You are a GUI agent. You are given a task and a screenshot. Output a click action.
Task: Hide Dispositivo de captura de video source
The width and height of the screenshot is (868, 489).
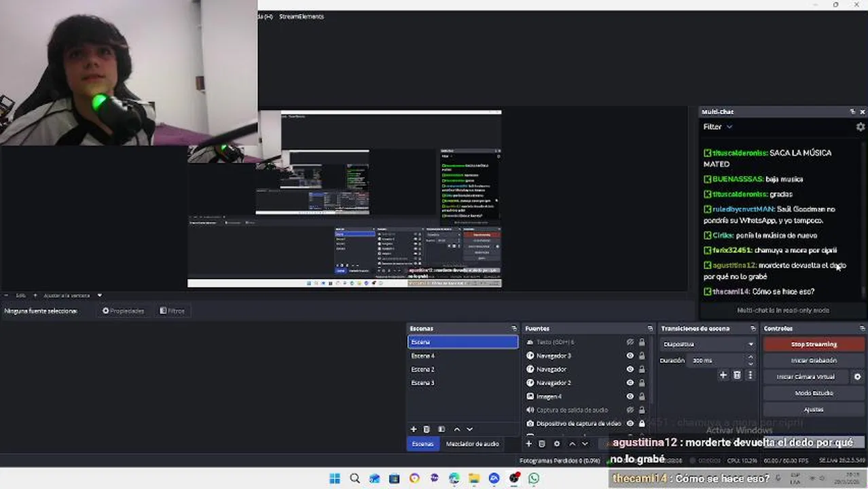(x=630, y=424)
